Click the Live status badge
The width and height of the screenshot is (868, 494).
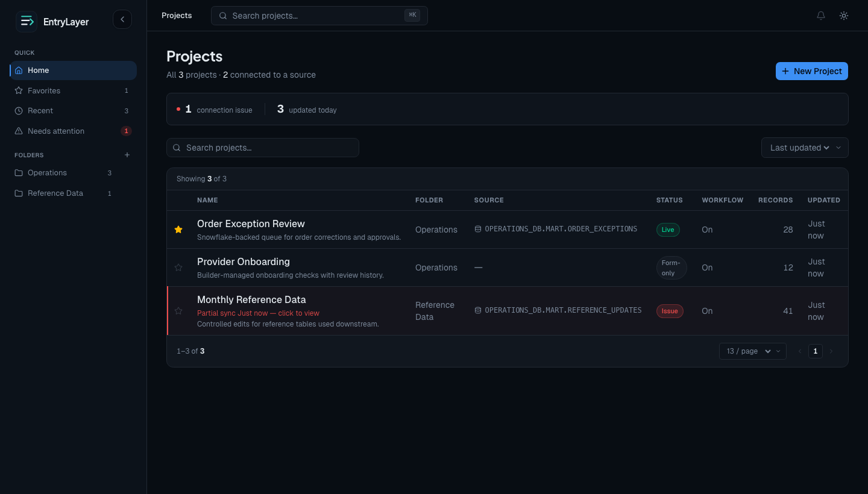(668, 230)
